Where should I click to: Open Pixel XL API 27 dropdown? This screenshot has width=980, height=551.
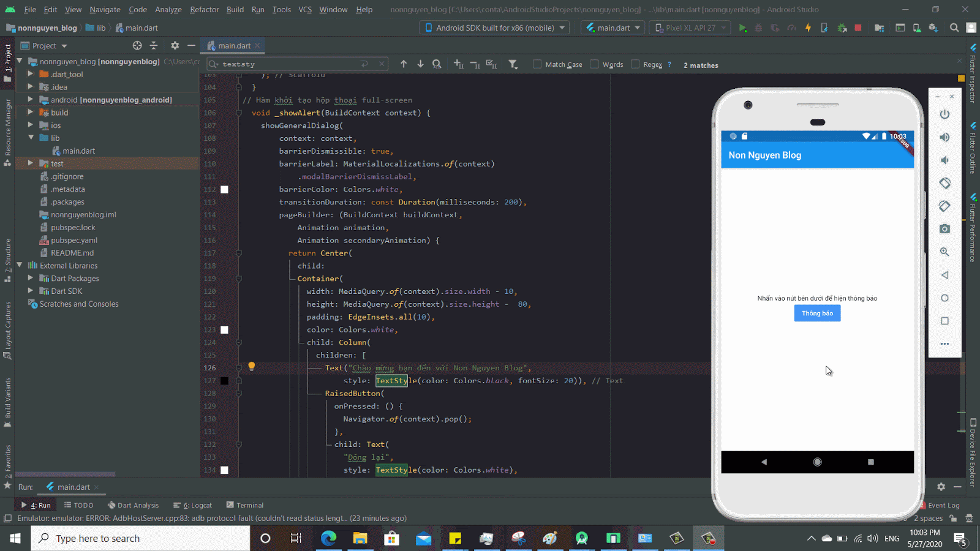(x=690, y=28)
